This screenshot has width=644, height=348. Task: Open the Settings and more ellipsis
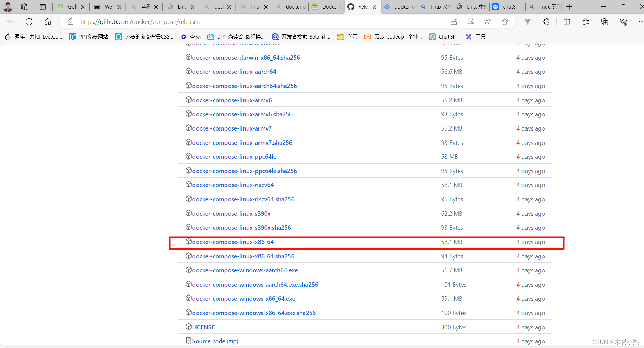tap(641, 22)
